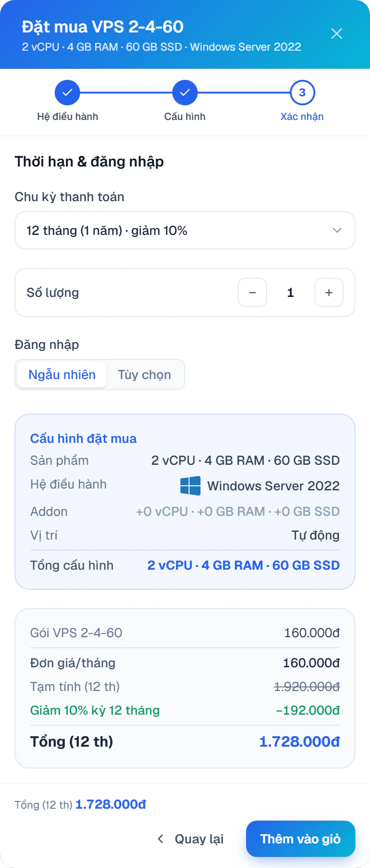This screenshot has width=370, height=868.
Task: Click the 1.728.000đ total in price card
Action: (299, 742)
